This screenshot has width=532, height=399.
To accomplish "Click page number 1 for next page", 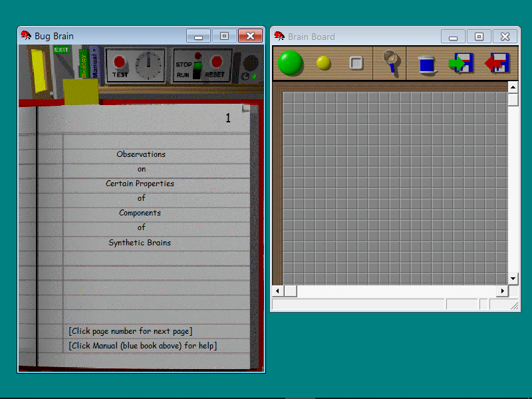I will coord(228,118).
